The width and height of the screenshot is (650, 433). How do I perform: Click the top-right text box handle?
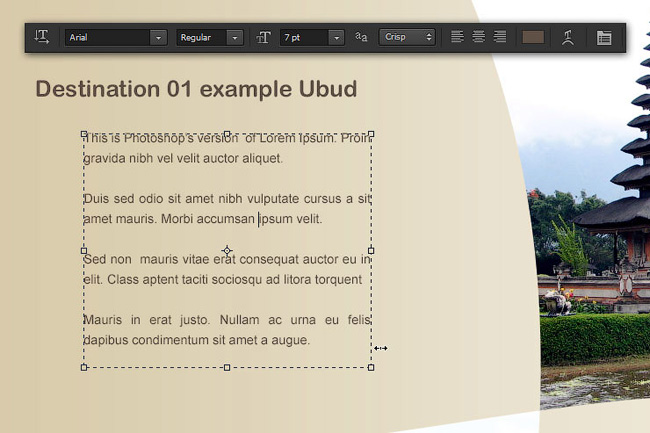coord(371,134)
